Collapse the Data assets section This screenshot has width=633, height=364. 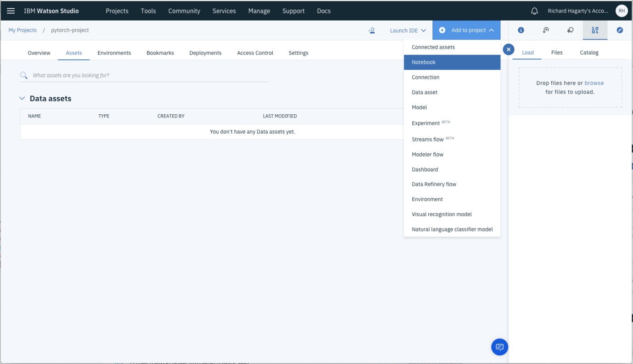pos(22,98)
